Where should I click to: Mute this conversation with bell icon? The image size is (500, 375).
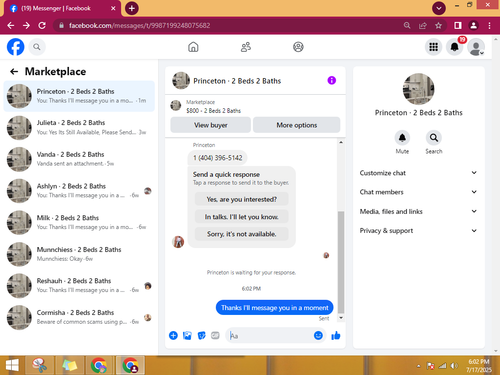[x=402, y=138]
